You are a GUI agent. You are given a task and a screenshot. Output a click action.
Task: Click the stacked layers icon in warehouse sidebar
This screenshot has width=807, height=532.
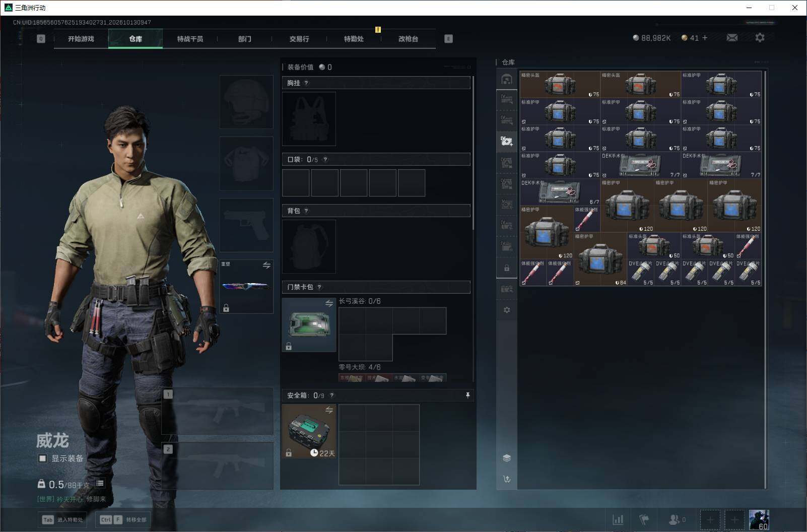(507, 458)
